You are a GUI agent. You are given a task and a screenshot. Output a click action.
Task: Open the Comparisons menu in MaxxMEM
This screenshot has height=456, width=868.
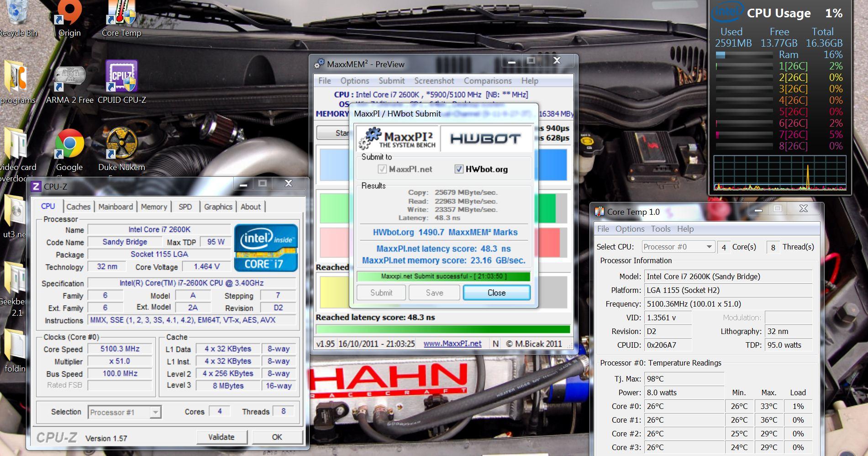(488, 81)
